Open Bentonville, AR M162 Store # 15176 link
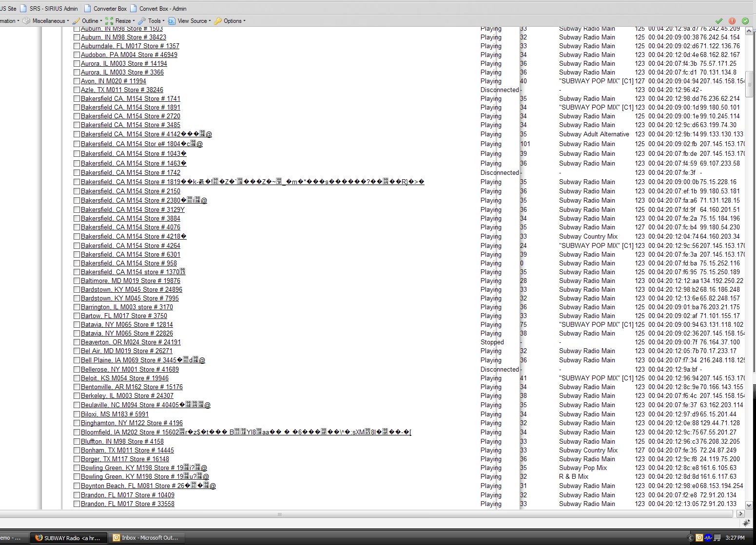The width and height of the screenshot is (756, 545). point(132,387)
